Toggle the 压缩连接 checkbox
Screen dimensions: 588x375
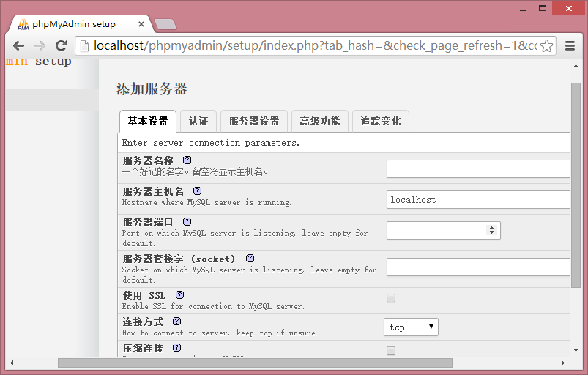click(391, 351)
